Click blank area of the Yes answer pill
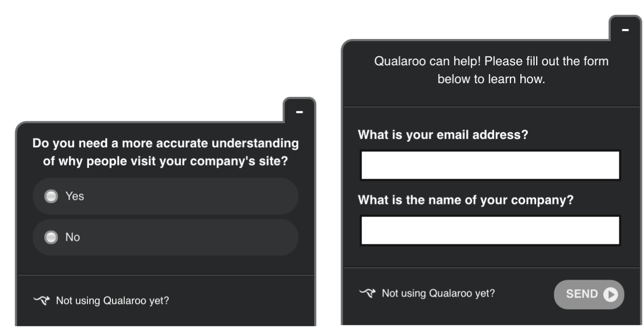The image size is (644, 335). 189,196
